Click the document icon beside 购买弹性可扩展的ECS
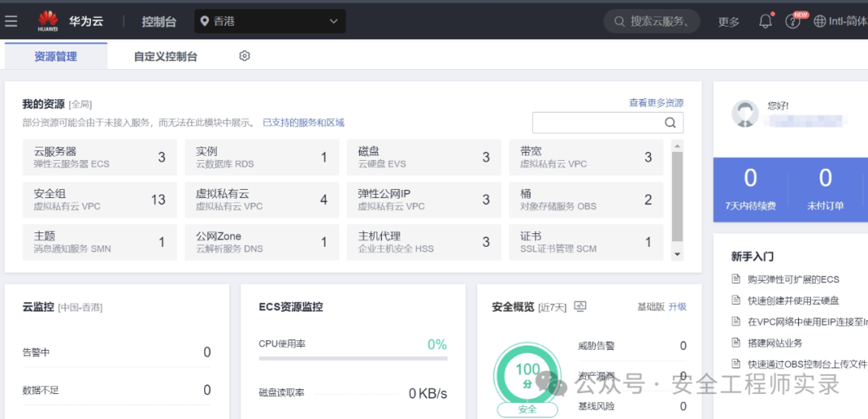 735,278
